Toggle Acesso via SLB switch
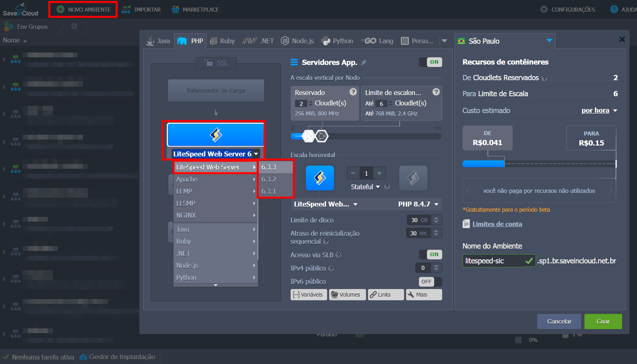The height and width of the screenshot is (364, 637). pos(431,255)
